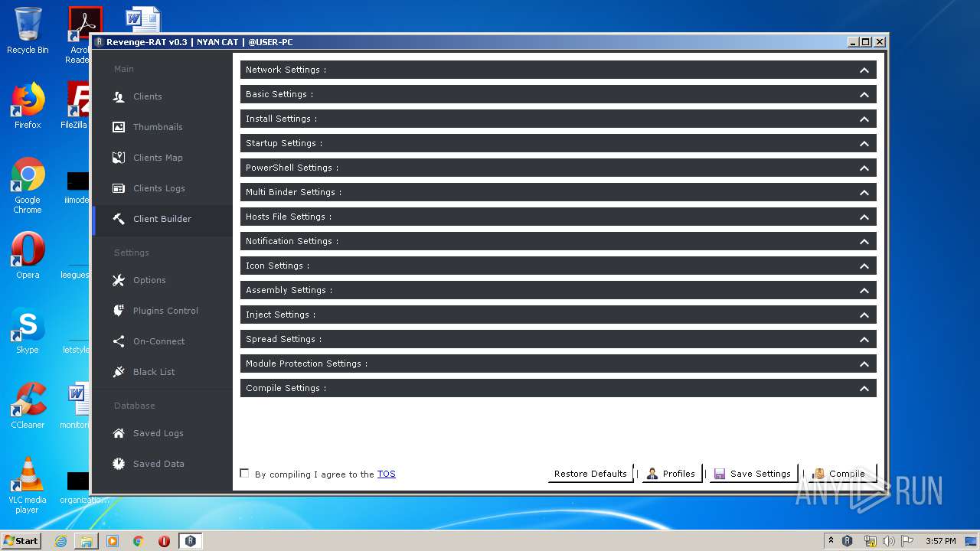Expand the Assembly Settings section
The width and height of the screenshot is (980, 551).
point(558,290)
